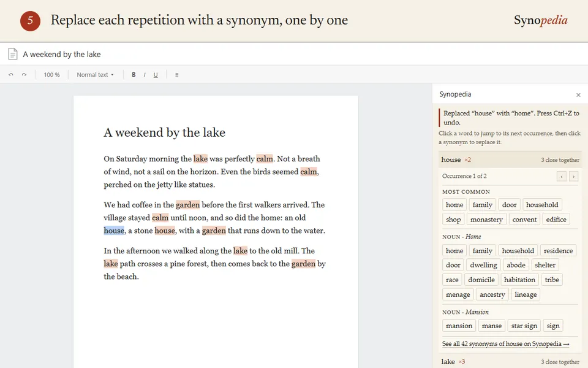Select the 'menage' synonym
The width and height of the screenshot is (588, 368).
click(x=458, y=294)
